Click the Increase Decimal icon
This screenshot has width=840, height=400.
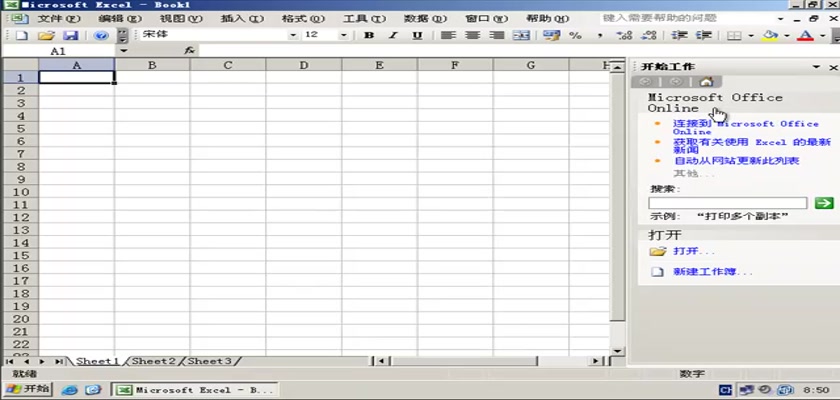coord(624,35)
